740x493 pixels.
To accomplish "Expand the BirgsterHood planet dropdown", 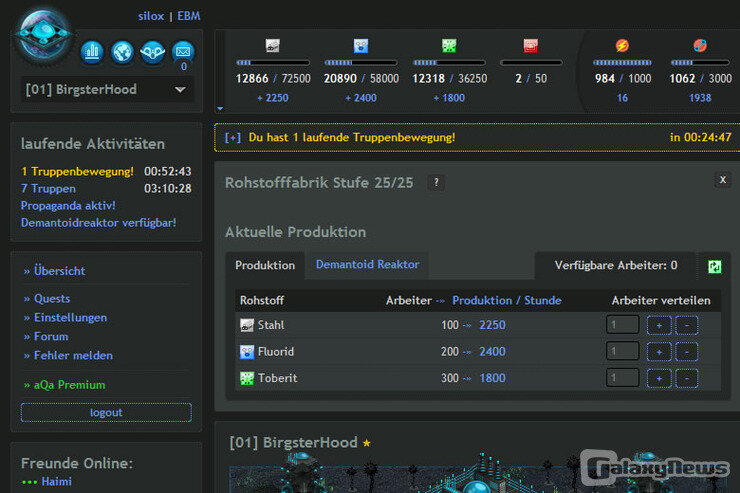I will pos(180,89).
